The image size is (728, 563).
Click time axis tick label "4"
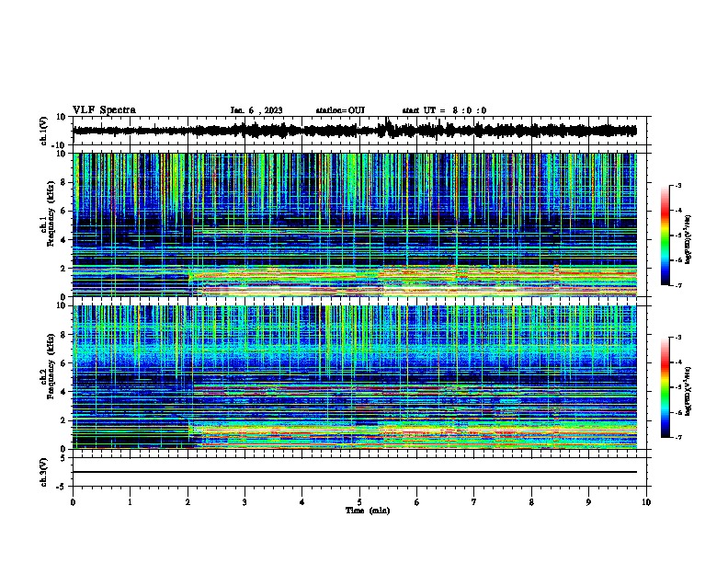[302, 502]
